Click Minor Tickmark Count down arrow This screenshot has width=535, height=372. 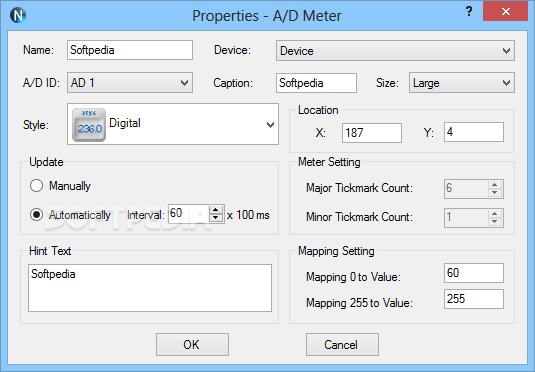coord(495,222)
